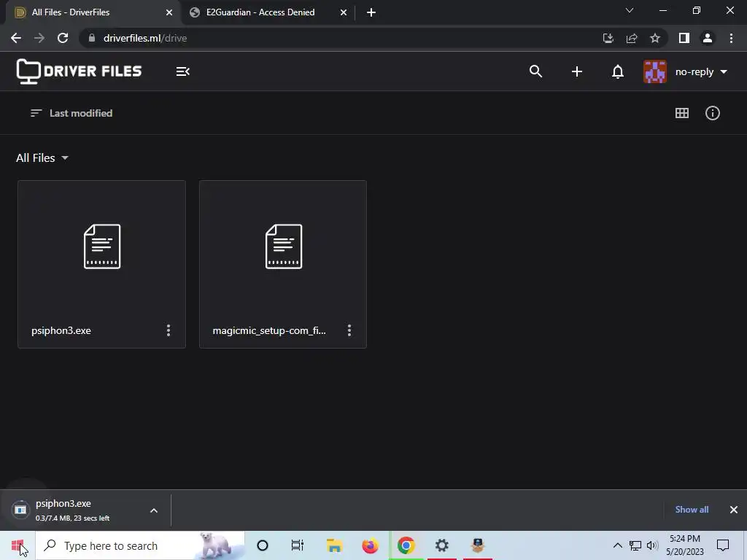747x560 pixels.
Task: Click the no-reply user avatar image
Action: [655, 72]
